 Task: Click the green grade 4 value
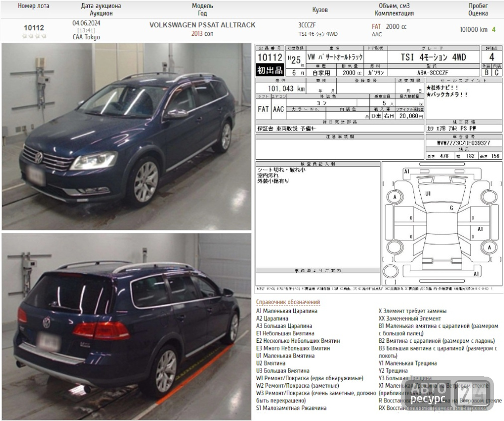[x=494, y=30]
